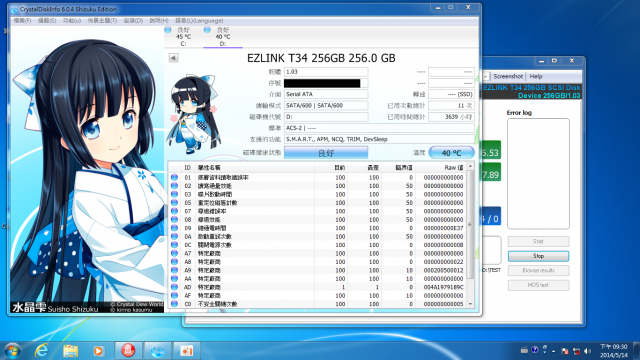The width and height of the screenshot is (640, 360).
Task: Click the SATA/600 transfer mode field
Action: coord(326,106)
